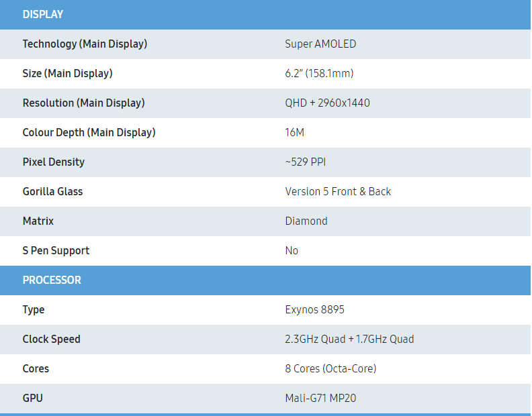Click the 'Colour Depth (Main Display)' label
Screen dimensions: 532x416
click(89, 133)
